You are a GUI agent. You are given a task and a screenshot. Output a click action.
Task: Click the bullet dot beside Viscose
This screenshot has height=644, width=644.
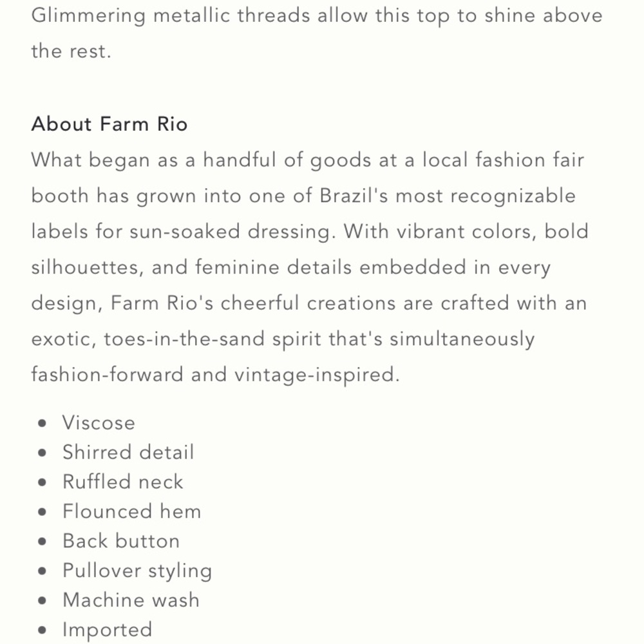click(42, 423)
